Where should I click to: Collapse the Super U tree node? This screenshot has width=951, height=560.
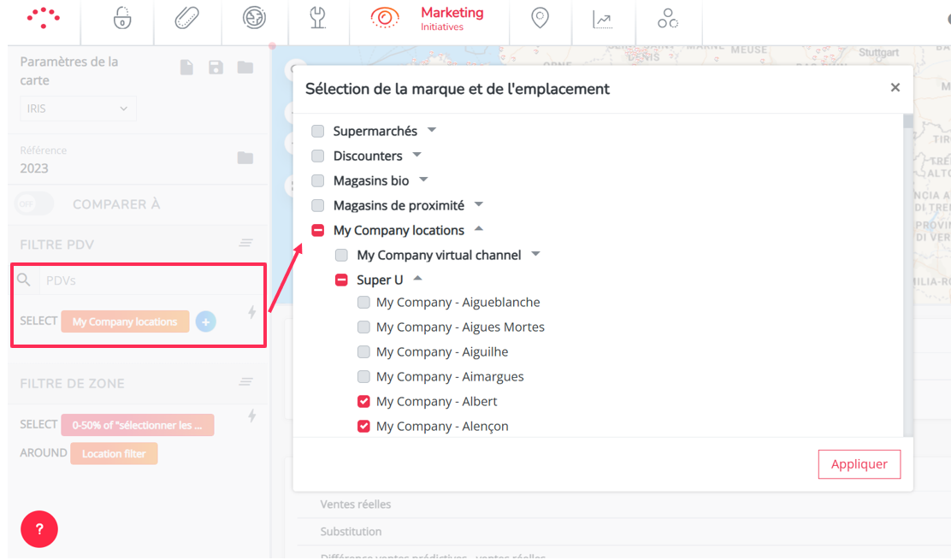click(418, 279)
